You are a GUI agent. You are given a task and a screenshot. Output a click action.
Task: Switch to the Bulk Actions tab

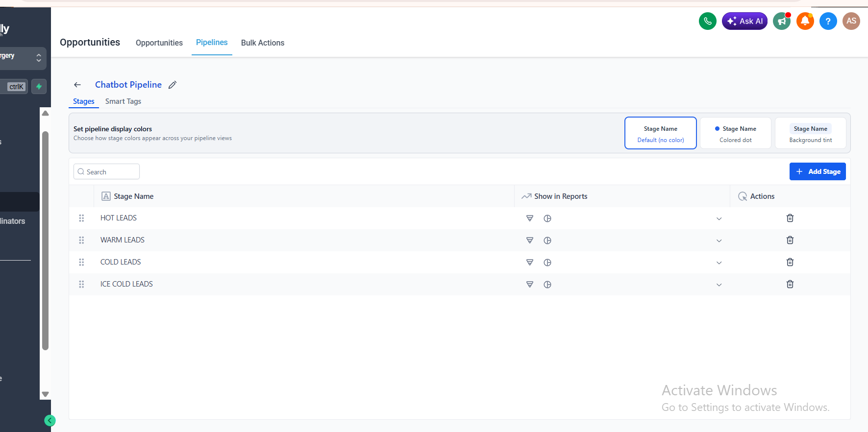263,43
